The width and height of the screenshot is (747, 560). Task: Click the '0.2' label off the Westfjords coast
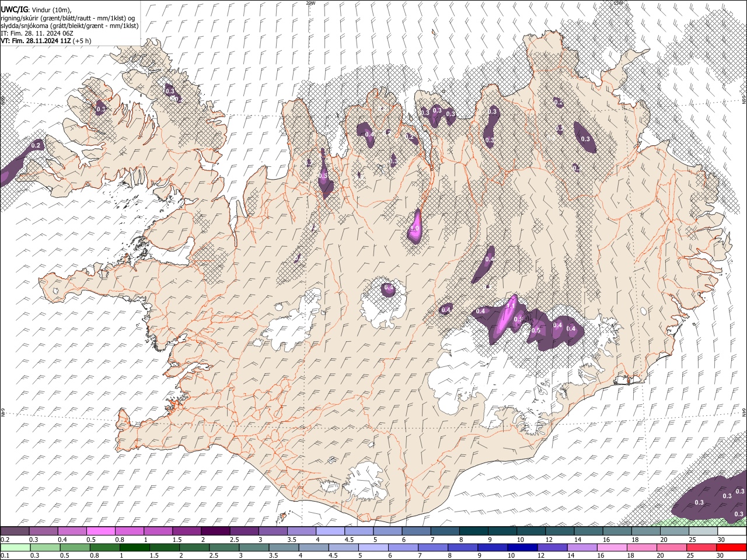(x=36, y=145)
